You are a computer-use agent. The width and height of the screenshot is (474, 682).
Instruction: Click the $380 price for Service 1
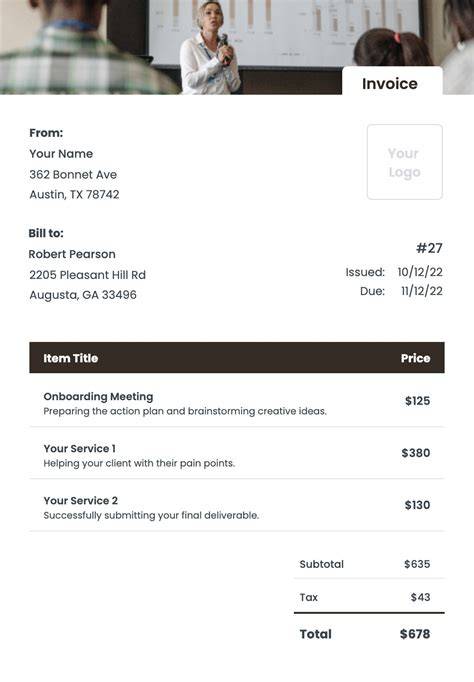pyautogui.click(x=416, y=453)
